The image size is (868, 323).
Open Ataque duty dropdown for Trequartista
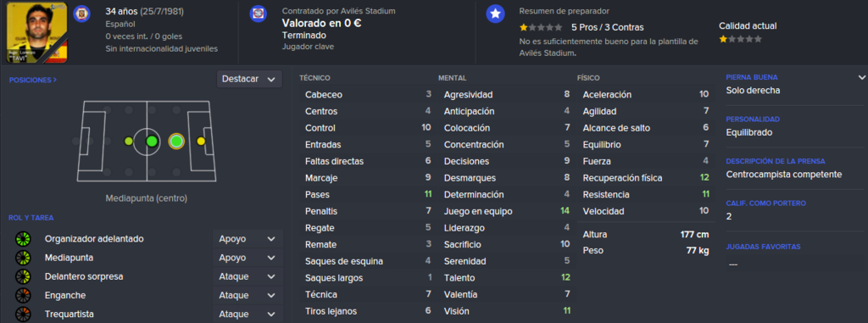click(248, 315)
